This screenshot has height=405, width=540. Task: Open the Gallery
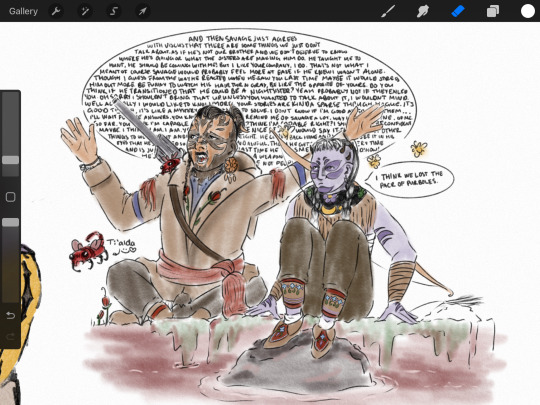pyautogui.click(x=23, y=11)
